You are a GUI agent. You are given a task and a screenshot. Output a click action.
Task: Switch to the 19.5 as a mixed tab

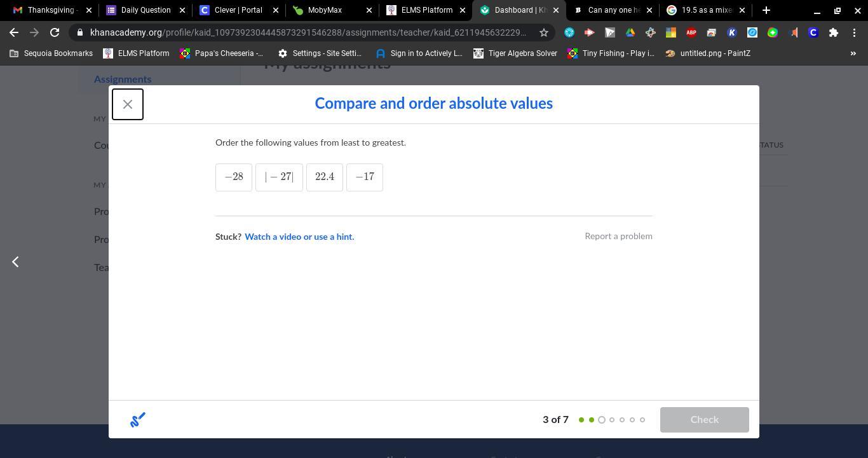tap(705, 10)
